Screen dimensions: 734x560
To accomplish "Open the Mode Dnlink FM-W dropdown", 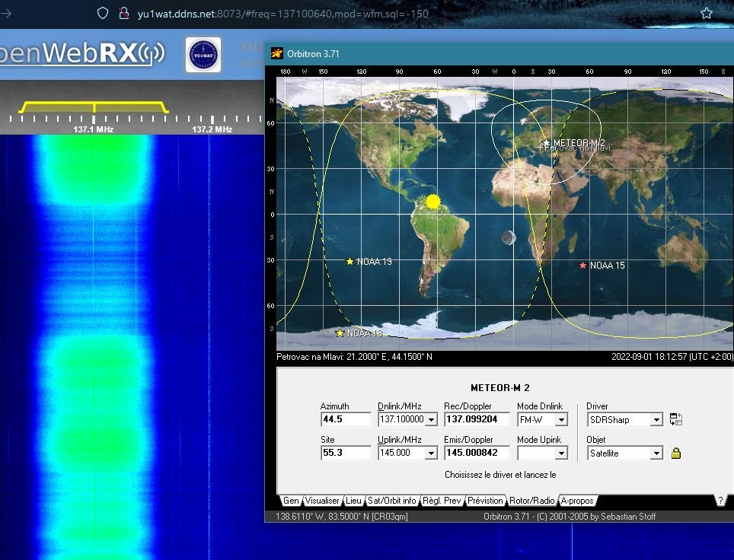I will (561, 420).
